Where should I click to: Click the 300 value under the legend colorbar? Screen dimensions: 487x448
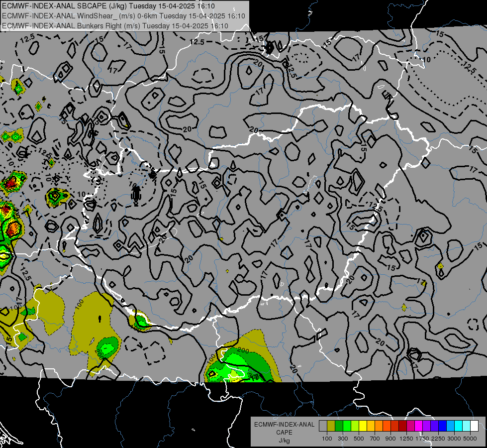pos(343,439)
